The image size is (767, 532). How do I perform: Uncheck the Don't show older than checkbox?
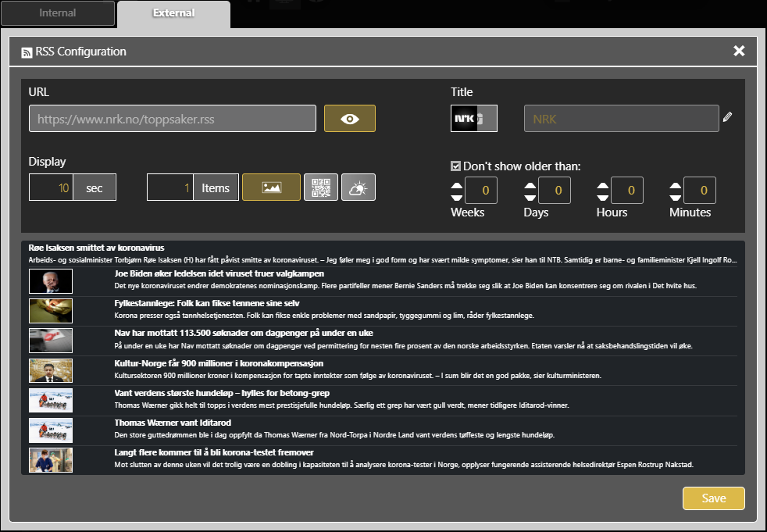[x=455, y=166]
